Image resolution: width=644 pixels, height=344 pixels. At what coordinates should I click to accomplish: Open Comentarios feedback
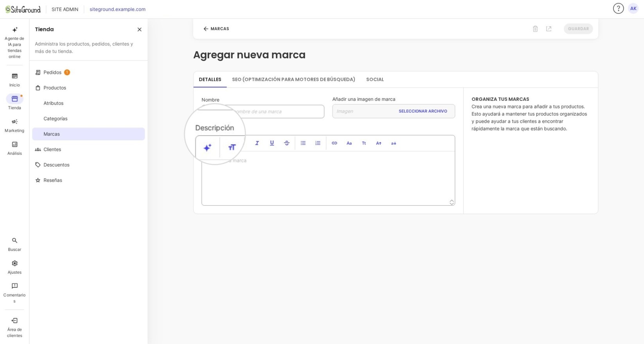click(14, 293)
